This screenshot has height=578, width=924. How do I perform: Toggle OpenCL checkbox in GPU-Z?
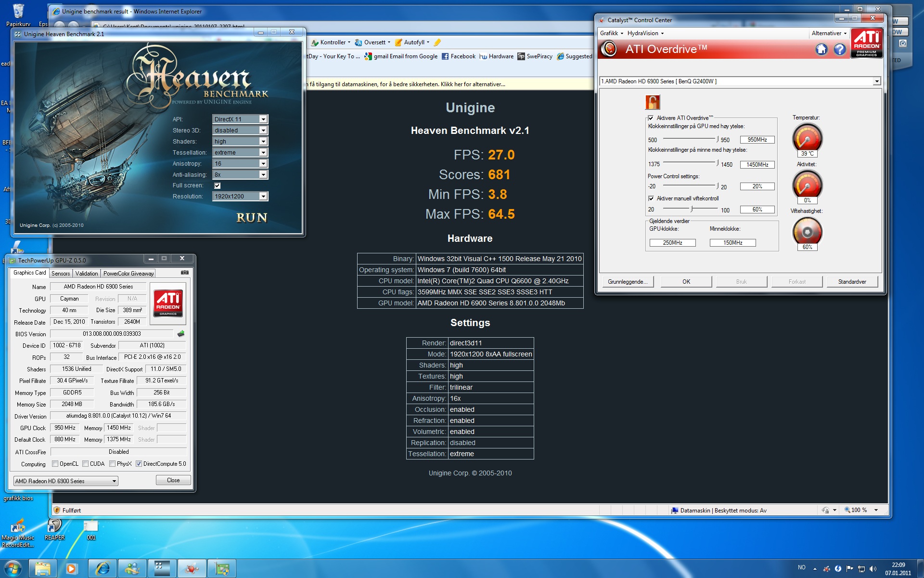point(55,464)
